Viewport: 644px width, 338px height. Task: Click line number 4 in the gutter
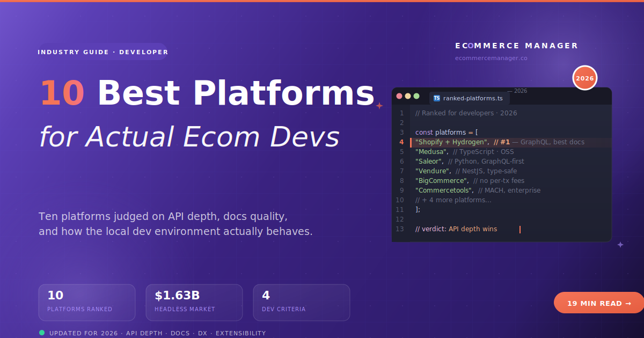(x=401, y=142)
